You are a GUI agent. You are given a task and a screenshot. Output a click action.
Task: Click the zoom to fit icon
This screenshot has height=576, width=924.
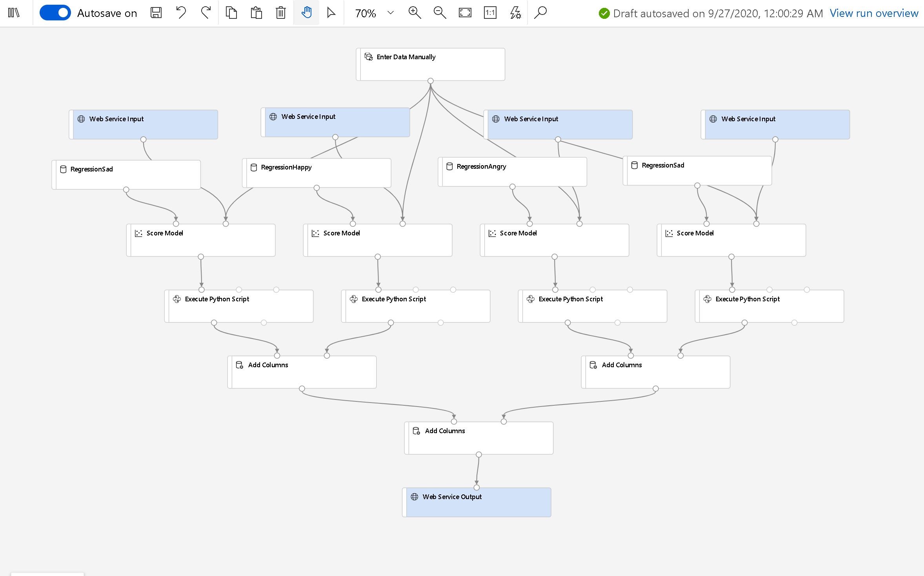(x=465, y=13)
